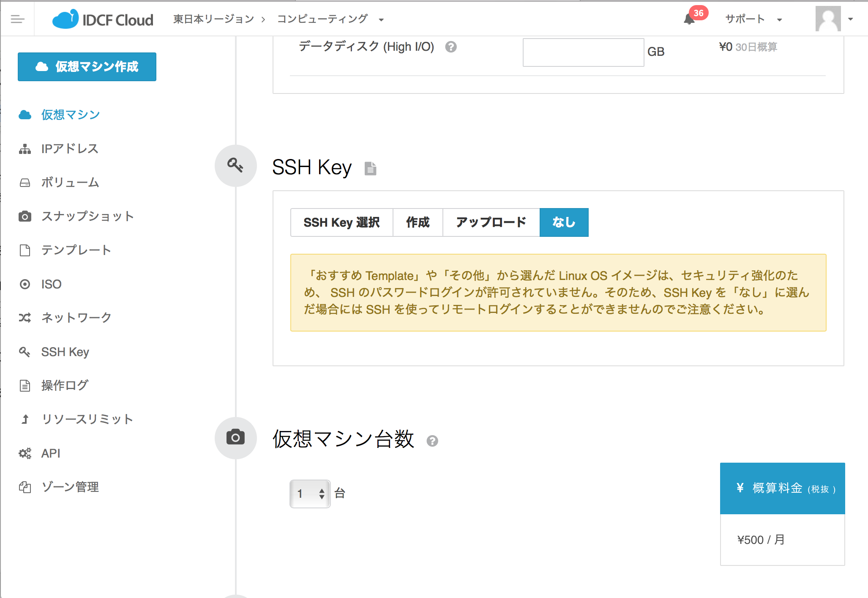Click the IDCF Cloud logo
868x598 pixels.
click(103, 19)
